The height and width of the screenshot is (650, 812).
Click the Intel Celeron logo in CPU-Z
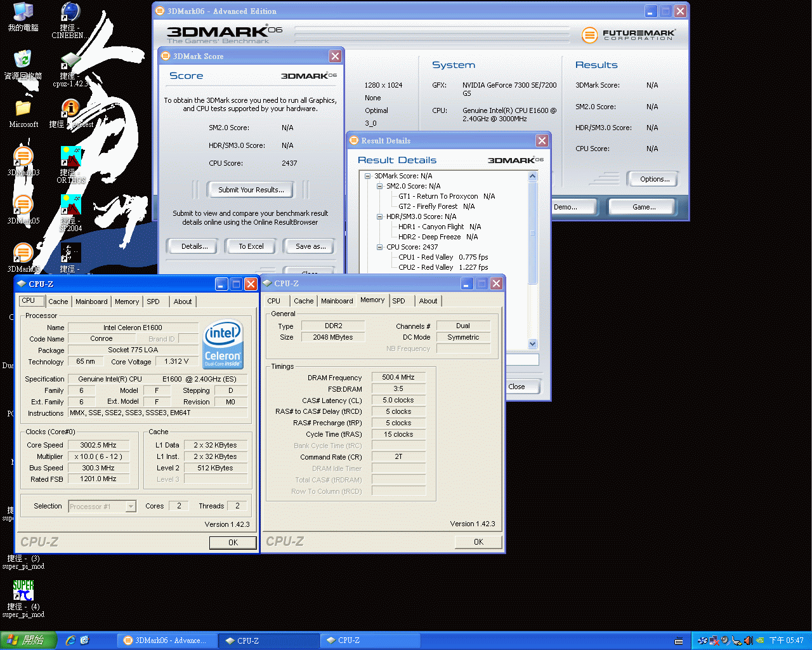pyautogui.click(x=223, y=345)
